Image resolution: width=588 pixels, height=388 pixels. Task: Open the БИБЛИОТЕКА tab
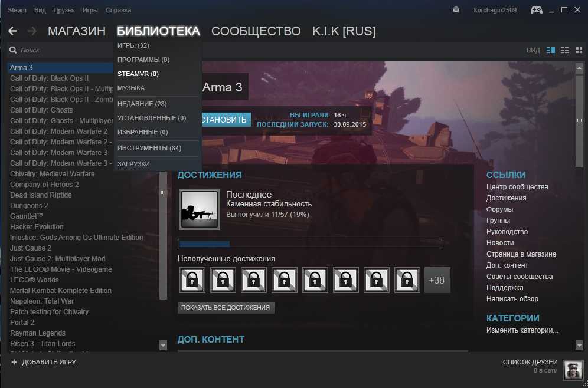(158, 31)
